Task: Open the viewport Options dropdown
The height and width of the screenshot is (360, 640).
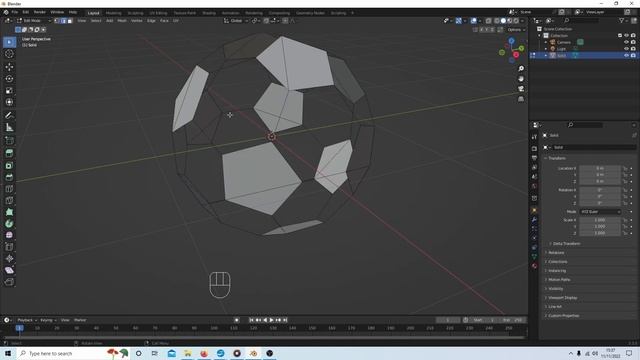Action: (516, 30)
